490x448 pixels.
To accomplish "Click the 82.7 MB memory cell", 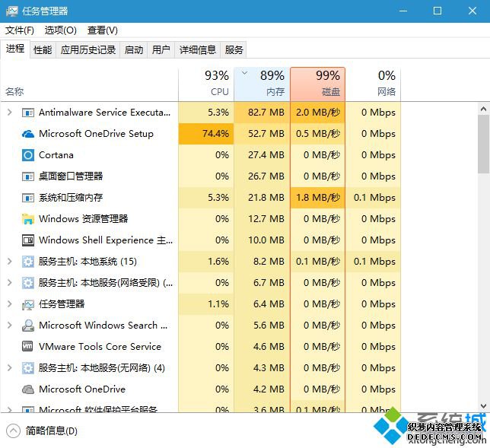I will click(x=262, y=113).
